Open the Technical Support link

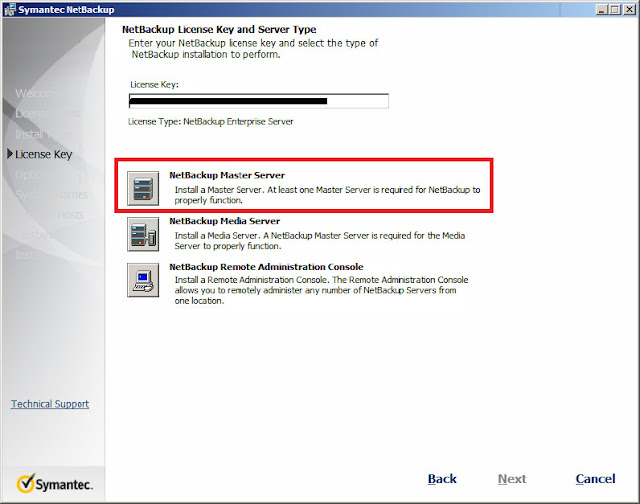pyautogui.click(x=50, y=404)
